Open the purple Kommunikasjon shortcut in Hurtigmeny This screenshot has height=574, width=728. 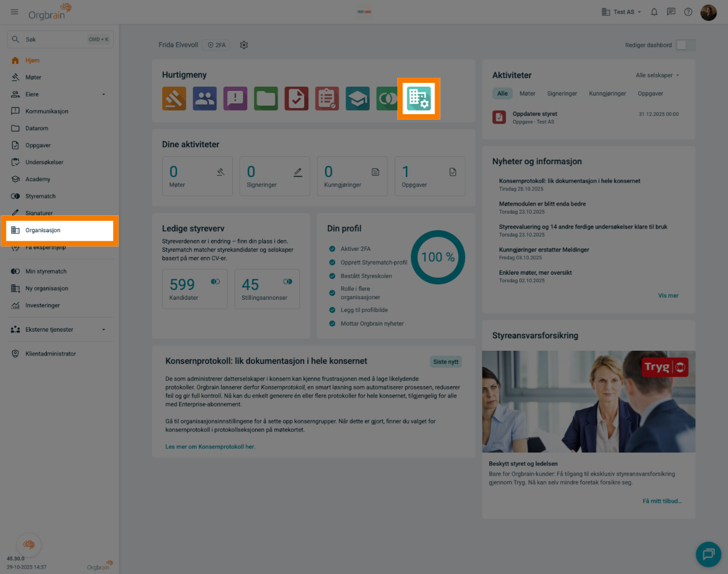235,98
